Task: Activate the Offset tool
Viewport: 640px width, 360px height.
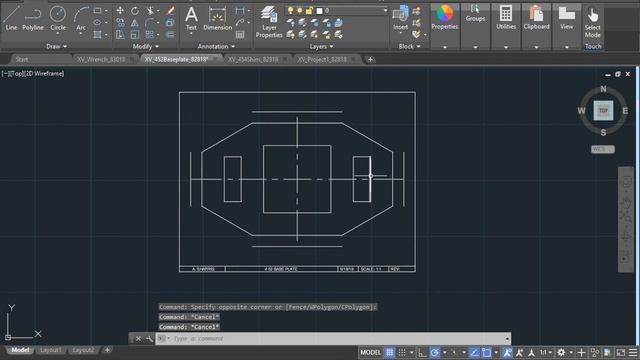Action: [x=170, y=35]
